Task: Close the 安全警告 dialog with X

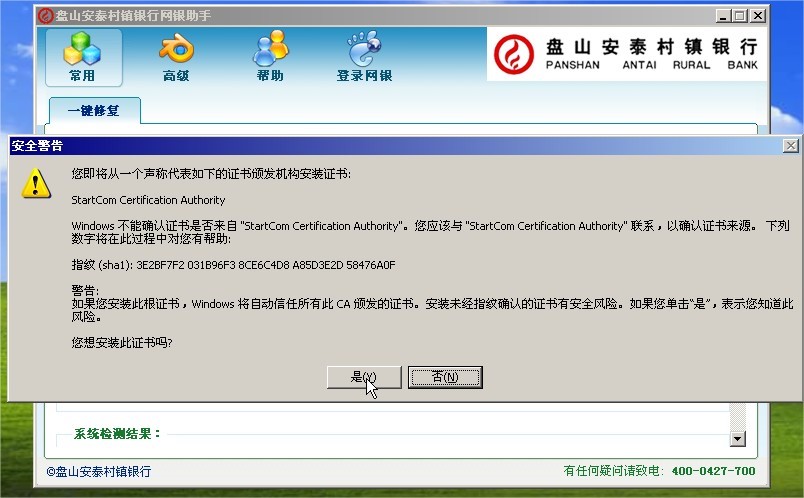Action: [x=791, y=146]
